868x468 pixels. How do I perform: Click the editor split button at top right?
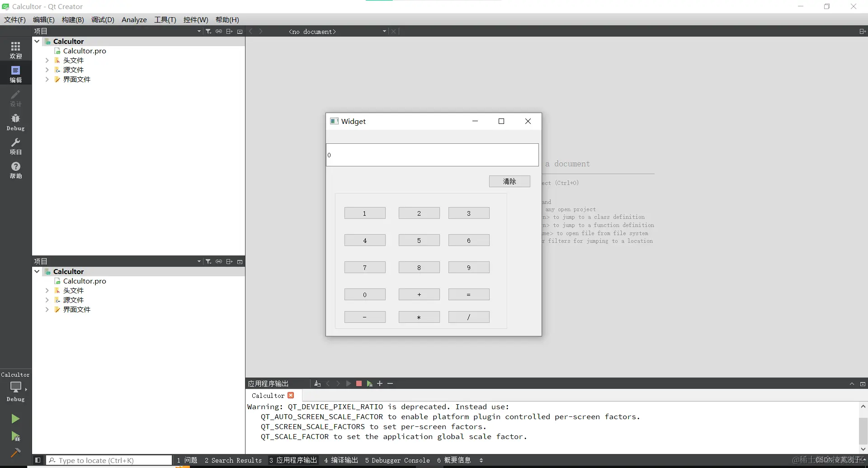click(x=862, y=31)
